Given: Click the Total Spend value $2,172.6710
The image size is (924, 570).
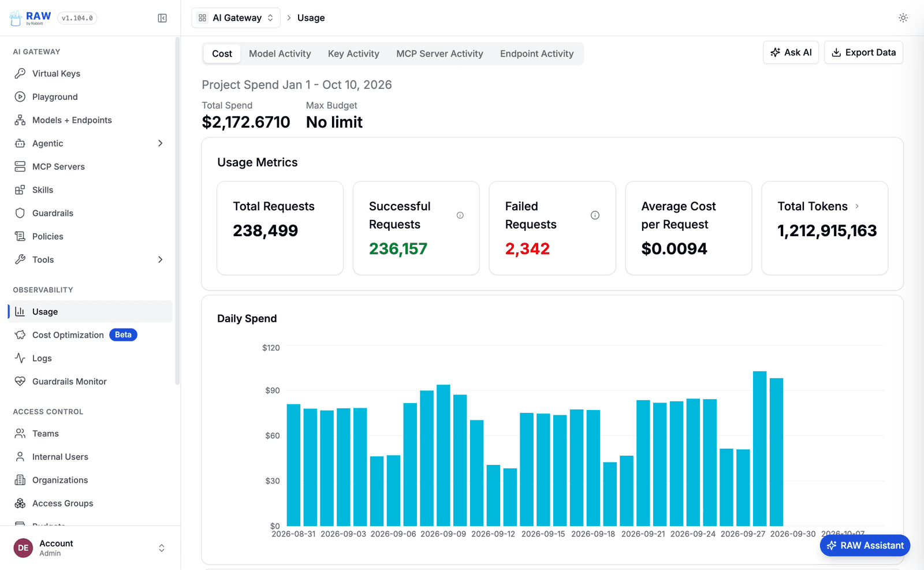Looking at the screenshot, I should click(246, 122).
